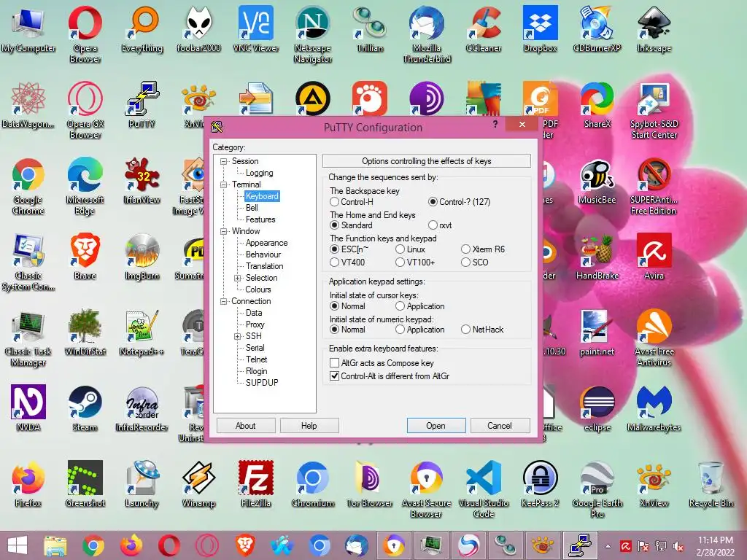Enable AltGr acts as Compose key

382,363
